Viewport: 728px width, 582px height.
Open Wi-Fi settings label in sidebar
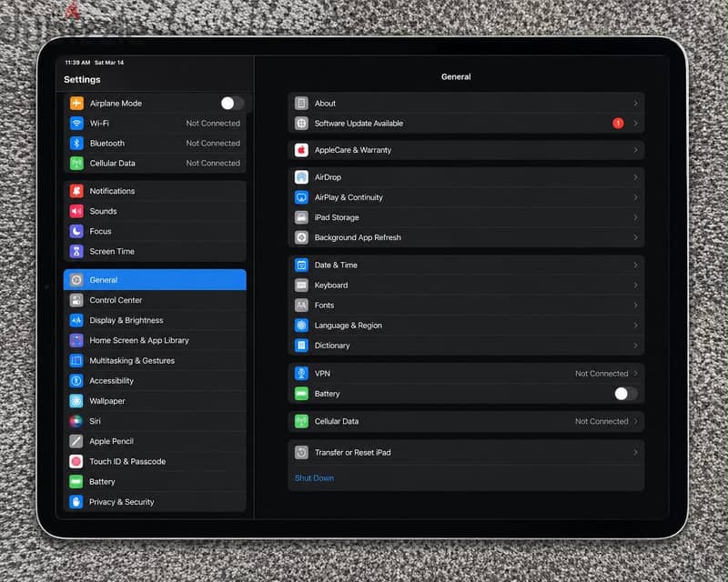(x=99, y=123)
